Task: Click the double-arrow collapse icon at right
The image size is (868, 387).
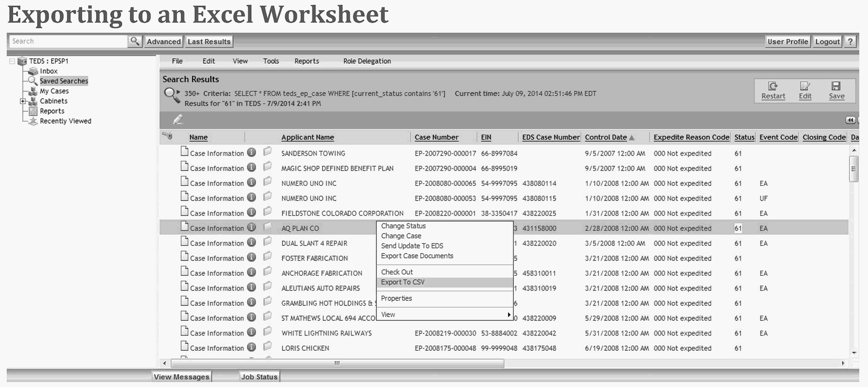Action: pyautogui.click(x=850, y=120)
